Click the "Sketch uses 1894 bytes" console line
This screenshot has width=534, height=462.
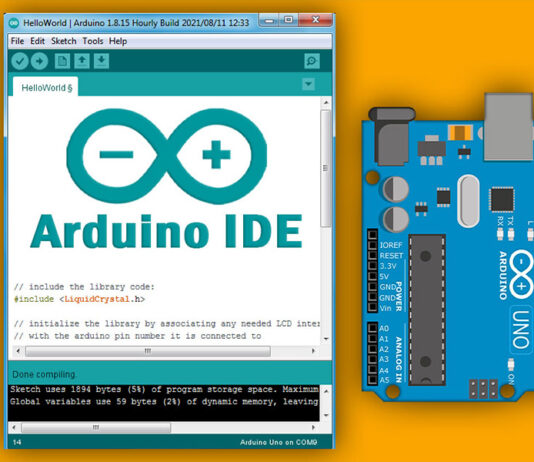(x=164, y=389)
